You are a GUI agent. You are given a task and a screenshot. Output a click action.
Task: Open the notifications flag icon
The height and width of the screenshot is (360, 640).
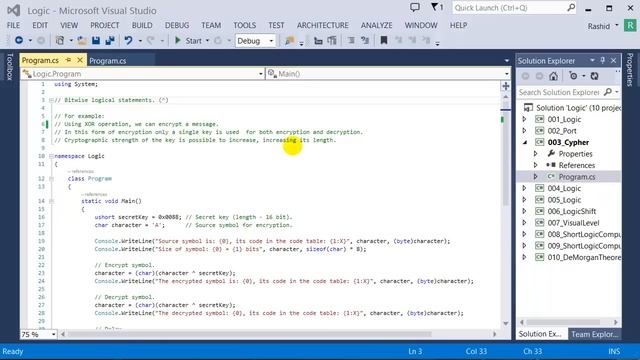click(x=437, y=7)
